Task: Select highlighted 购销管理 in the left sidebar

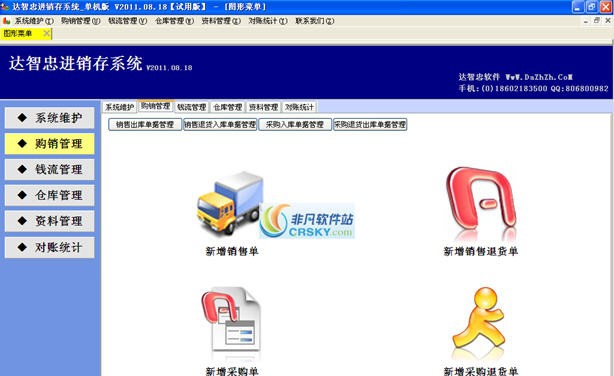Action: [x=50, y=144]
